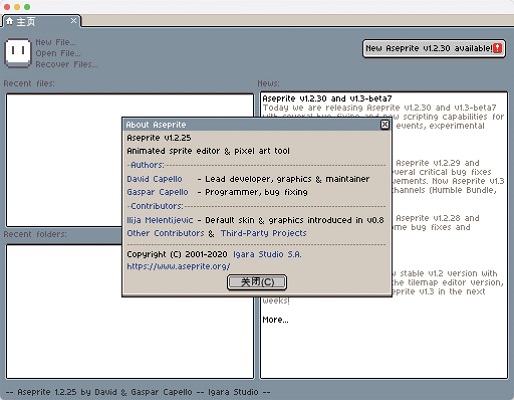The width and height of the screenshot is (514, 400).
Task: Click 'Lead developer, graphics & maintainer' text
Action: 287,179
